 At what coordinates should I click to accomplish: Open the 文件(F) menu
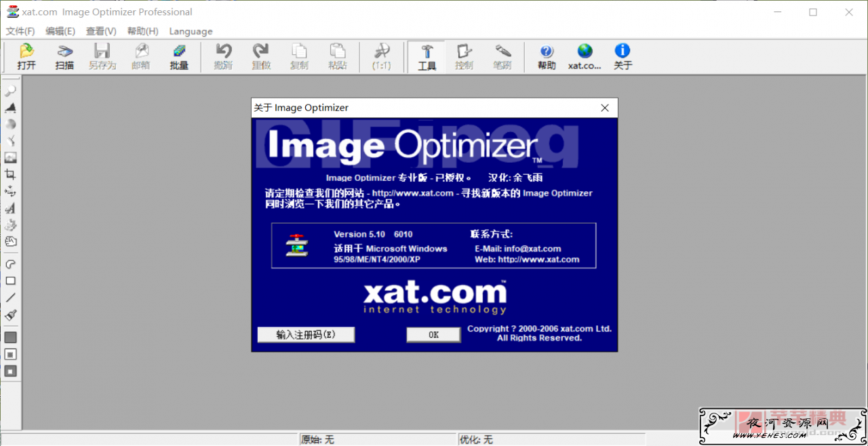click(20, 31)
